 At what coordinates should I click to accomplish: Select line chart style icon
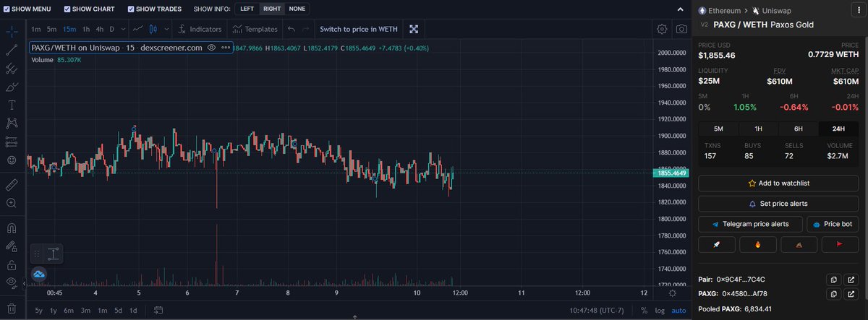pos(137,29)
